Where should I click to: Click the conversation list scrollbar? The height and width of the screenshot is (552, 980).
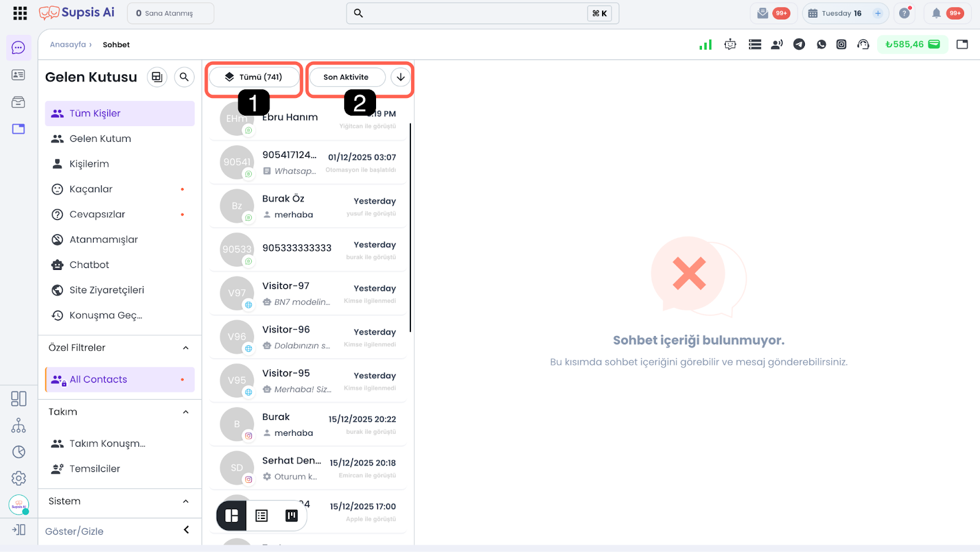[410, 226]
